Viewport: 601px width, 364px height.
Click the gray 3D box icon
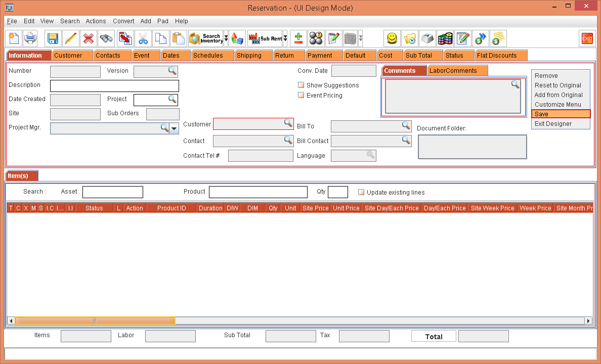point(427,38)
